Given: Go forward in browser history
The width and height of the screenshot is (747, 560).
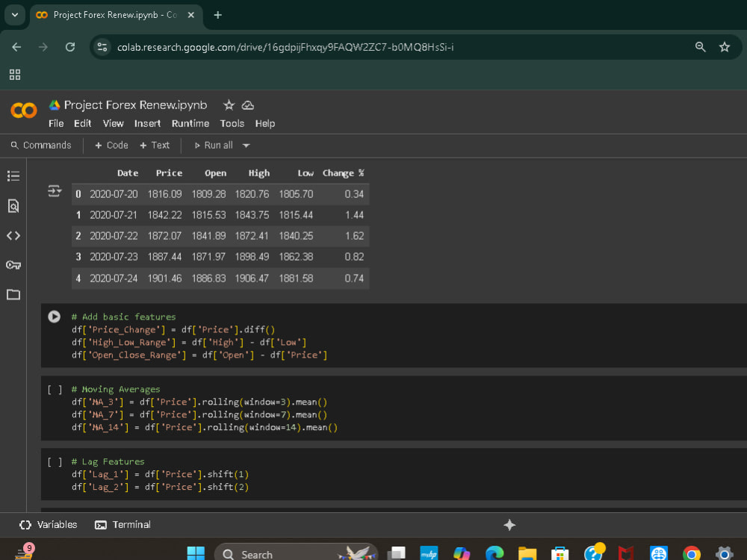Looking at the screenshot, I should click(43, 47).
